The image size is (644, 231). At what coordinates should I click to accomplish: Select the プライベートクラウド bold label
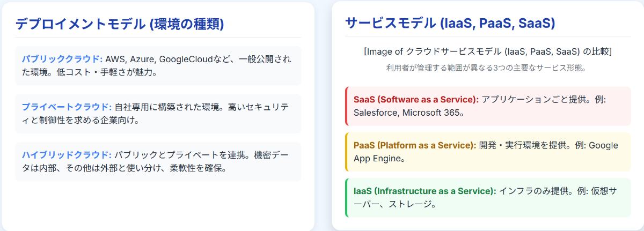(67, 107)
